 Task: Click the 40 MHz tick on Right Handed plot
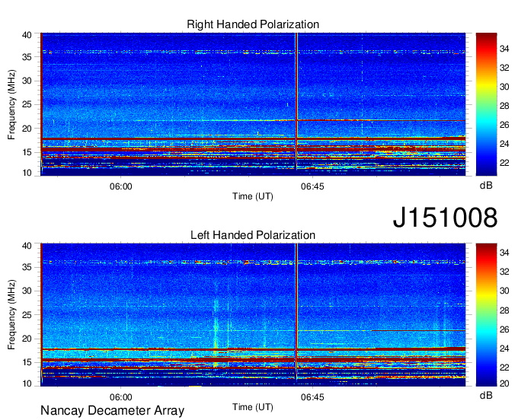coord(27,35)
